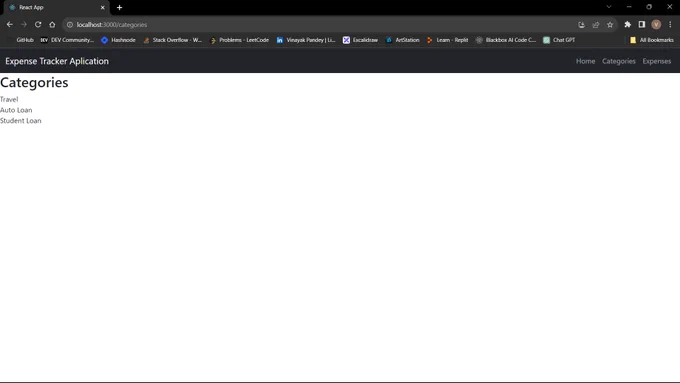Share this page icon
Viewport: 680px width, 383px height.
pos(596,25)
